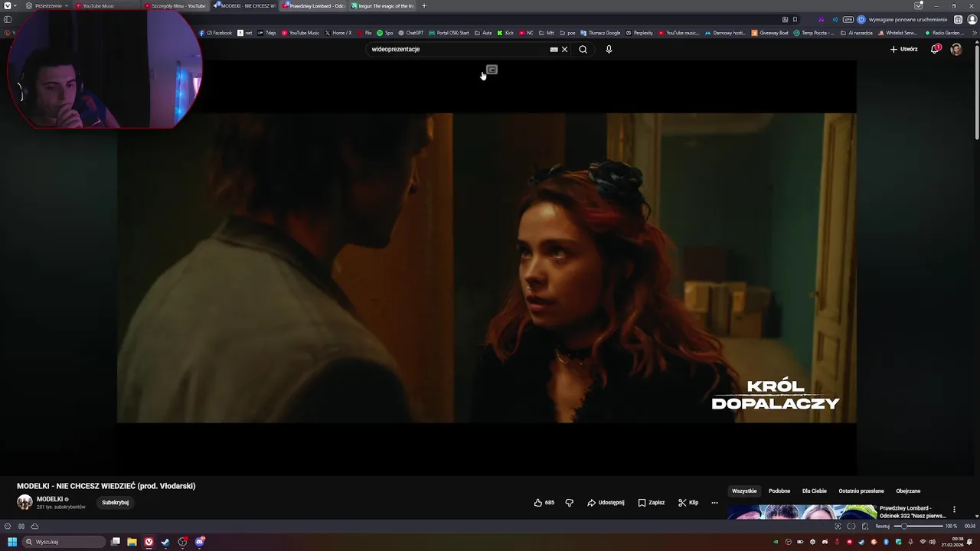The width and height of the screenshot is (980, 551).
Task: Select the Ostatnio przesłane filter chip
Action: click(861, 491)
